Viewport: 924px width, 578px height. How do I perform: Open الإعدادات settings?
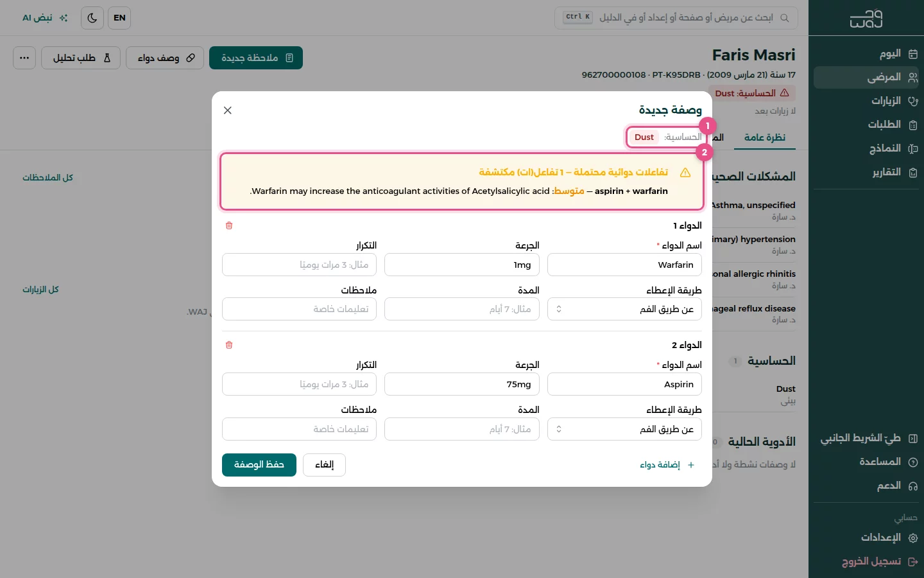tap(866, 538)
